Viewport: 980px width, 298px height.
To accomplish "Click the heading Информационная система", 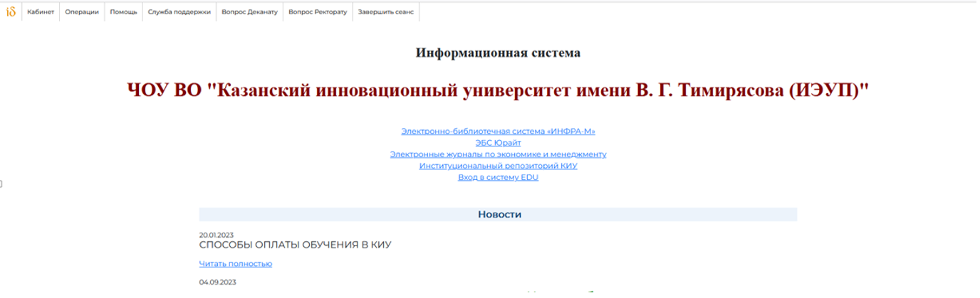I will point(498,53).
